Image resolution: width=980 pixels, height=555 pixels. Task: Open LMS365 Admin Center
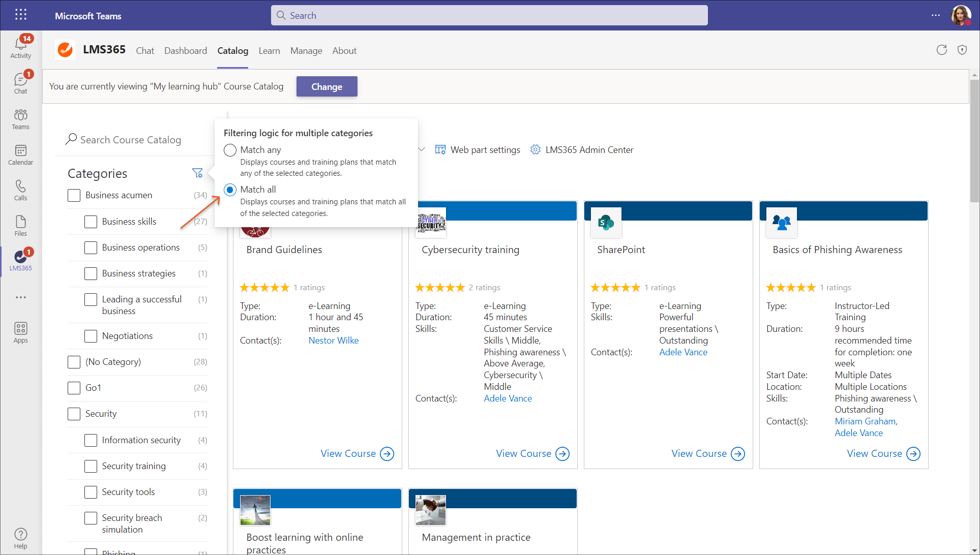582,150
